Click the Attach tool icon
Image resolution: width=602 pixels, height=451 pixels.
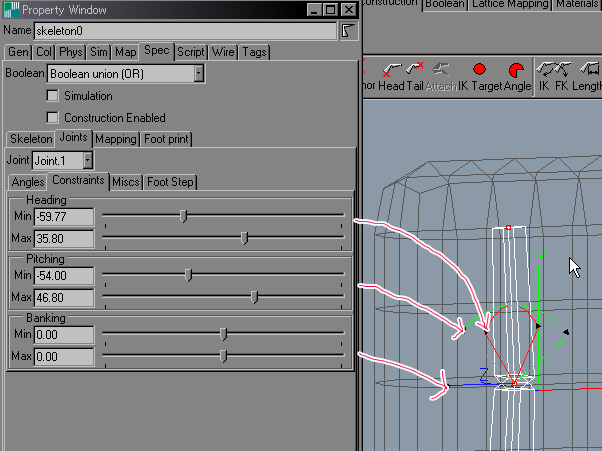(x=440, y=69)
